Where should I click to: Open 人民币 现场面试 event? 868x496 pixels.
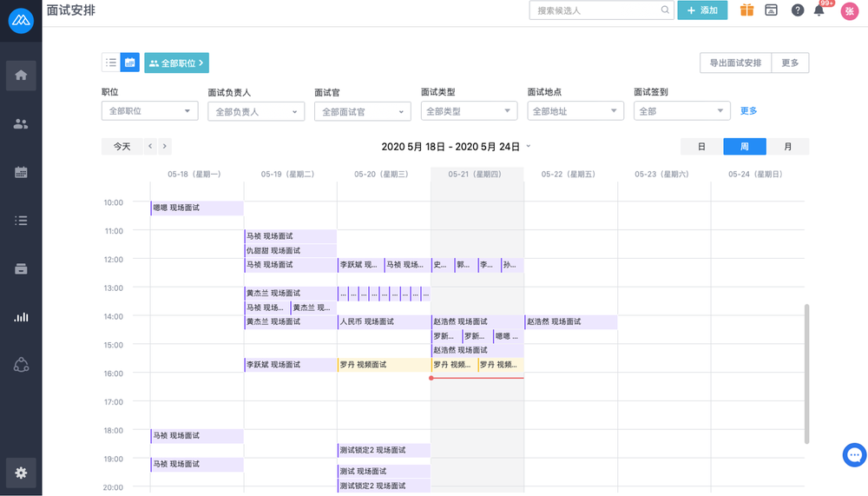tap(384, 322)
